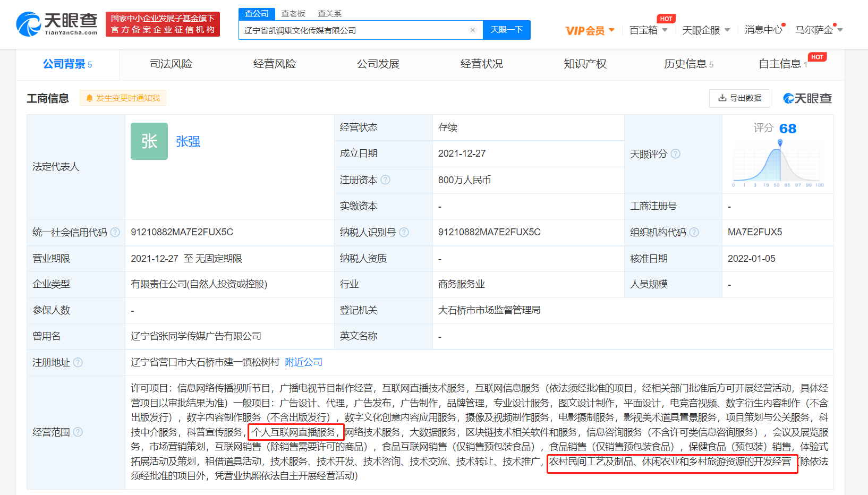This screenshot has width=868, height=495.
Task: Switch to the 查关系 search tab
Action: 329,14
